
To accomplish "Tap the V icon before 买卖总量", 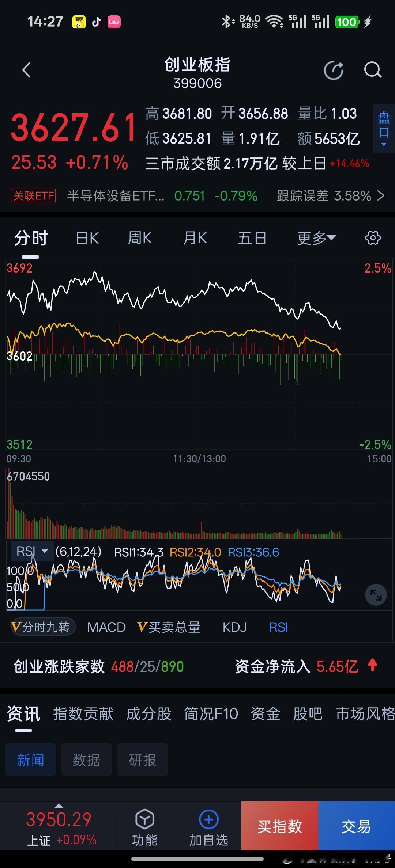I will coord(142,627).
